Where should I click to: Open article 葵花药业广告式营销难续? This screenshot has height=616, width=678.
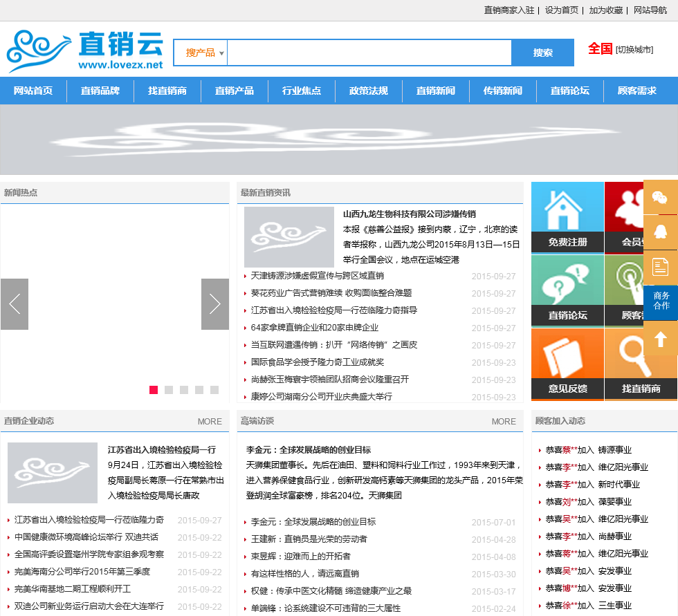click(x=331, y=293)
